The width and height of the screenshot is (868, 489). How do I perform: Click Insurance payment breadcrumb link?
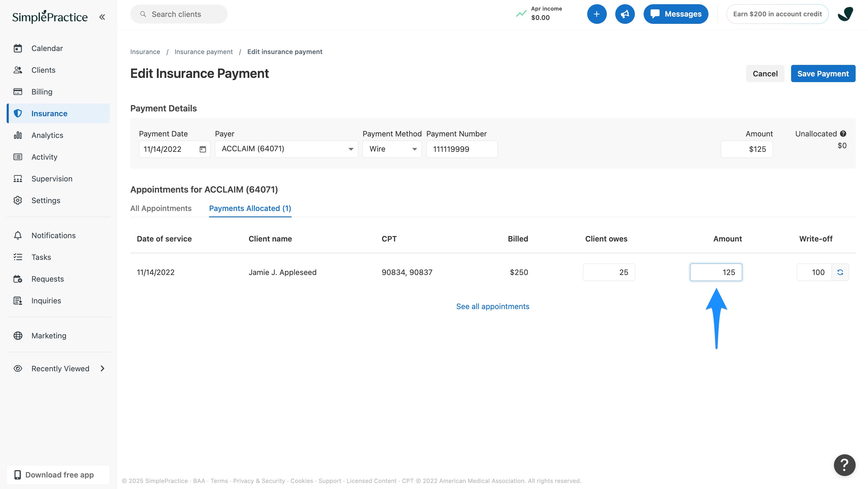click(x=204, y=52)
